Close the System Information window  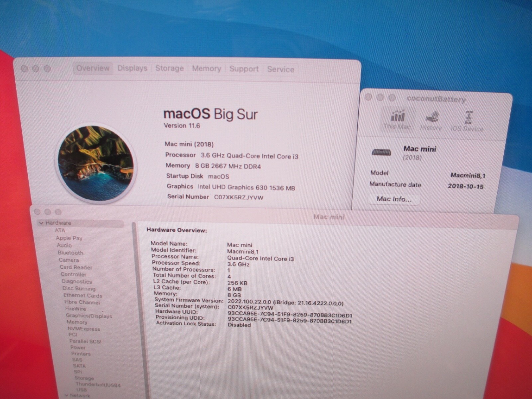coord(37,212)
